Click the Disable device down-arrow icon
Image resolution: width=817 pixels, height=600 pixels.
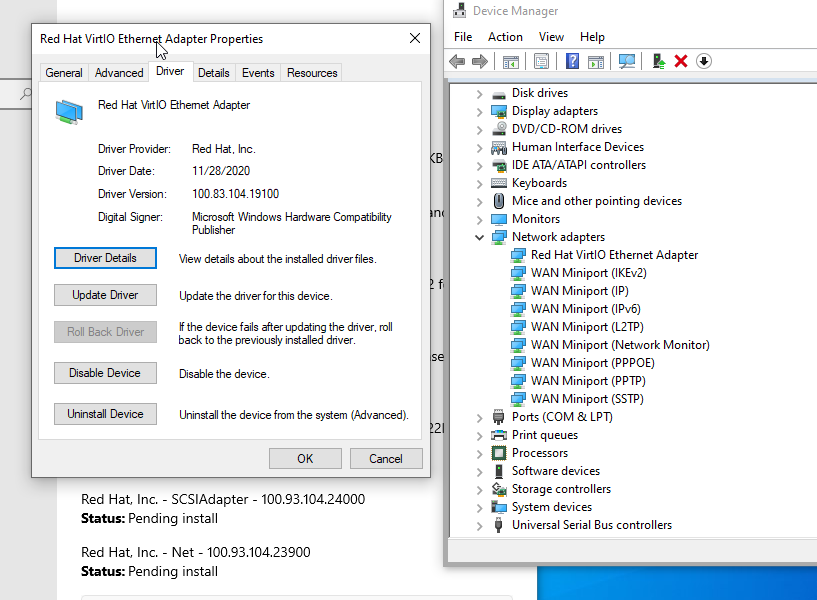[703, 61]
